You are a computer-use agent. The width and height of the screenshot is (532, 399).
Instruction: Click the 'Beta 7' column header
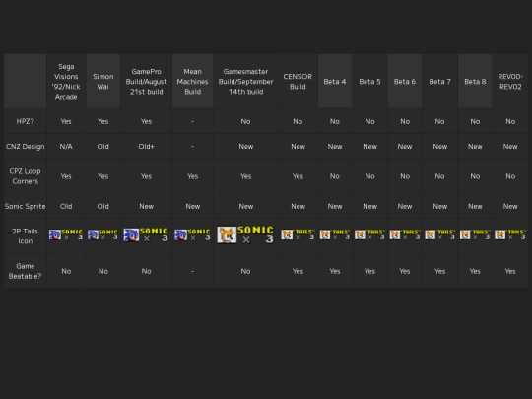439,82
